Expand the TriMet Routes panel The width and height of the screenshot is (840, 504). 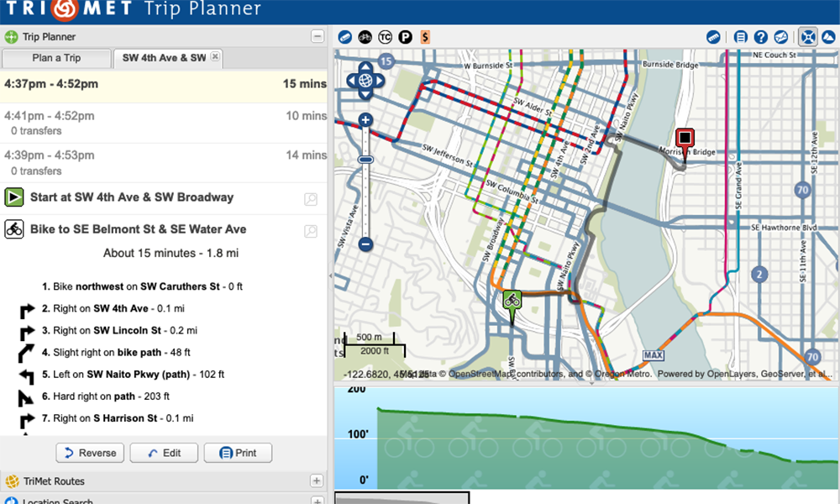coord(317,481)
